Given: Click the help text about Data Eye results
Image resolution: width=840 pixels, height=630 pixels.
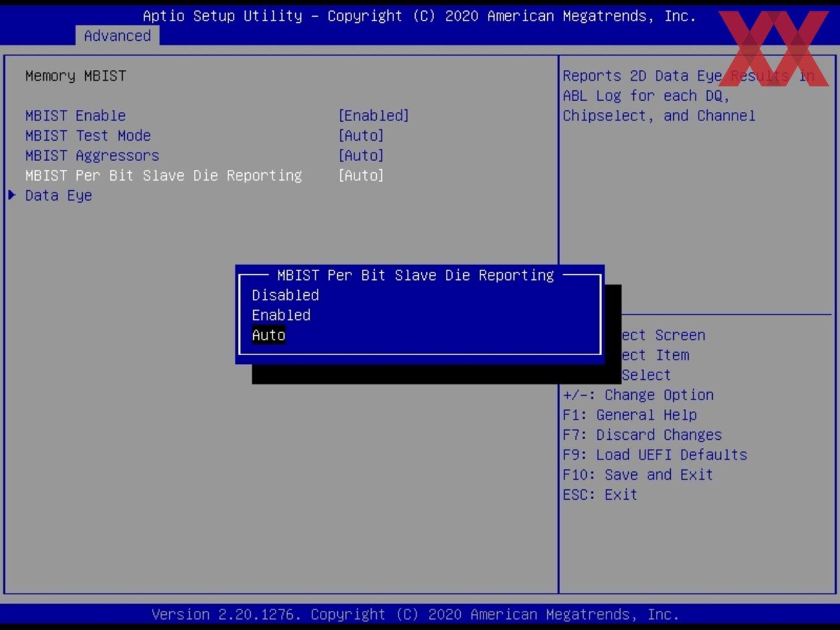Looking at the screenshot, I should (688, 96).
